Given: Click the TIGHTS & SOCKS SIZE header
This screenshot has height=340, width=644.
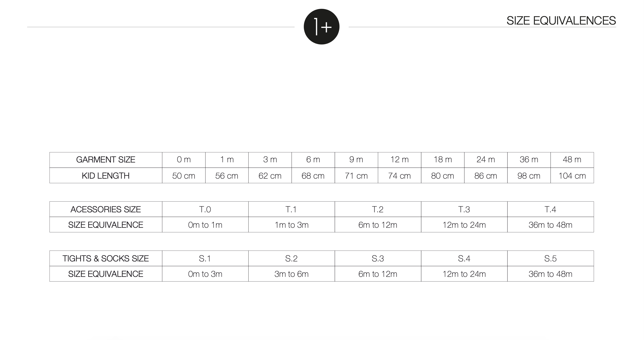Looking at the screenshot, I should (x=106, y=258).
